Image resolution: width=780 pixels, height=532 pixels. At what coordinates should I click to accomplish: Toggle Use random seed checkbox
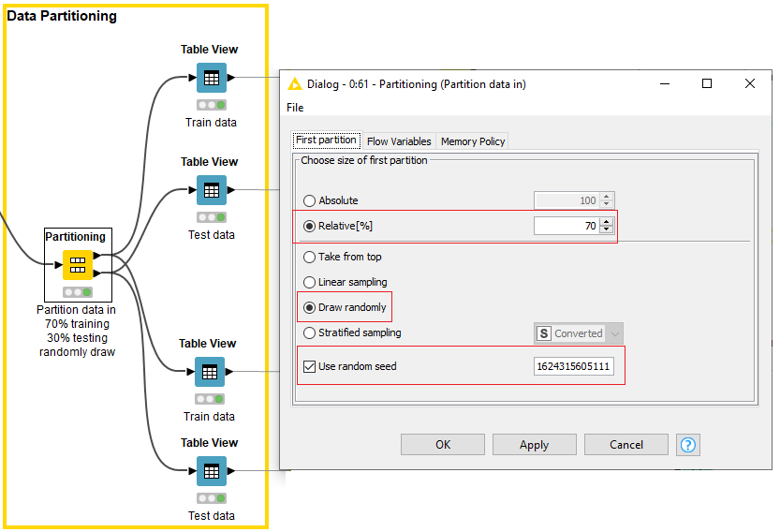[x=309, y=367]
